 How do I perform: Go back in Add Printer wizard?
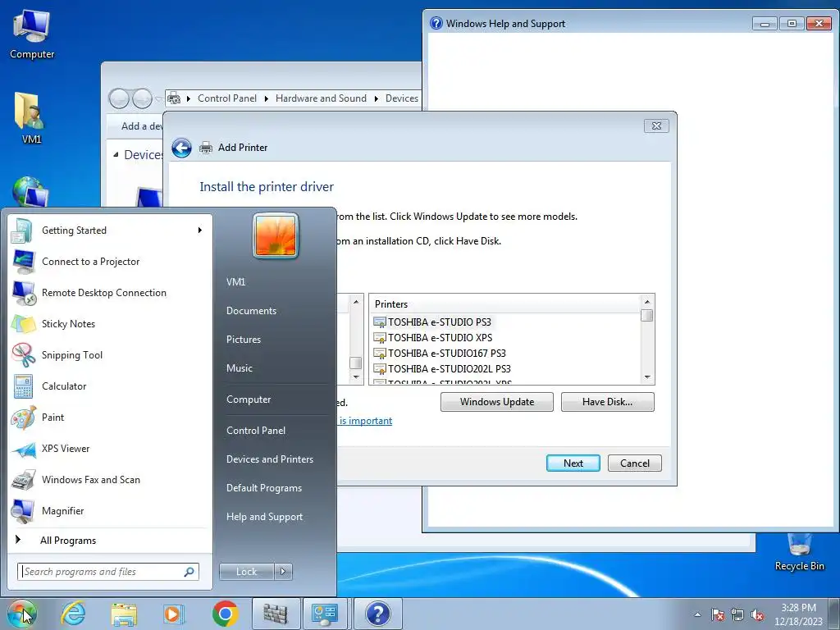(x=181, y=148)
